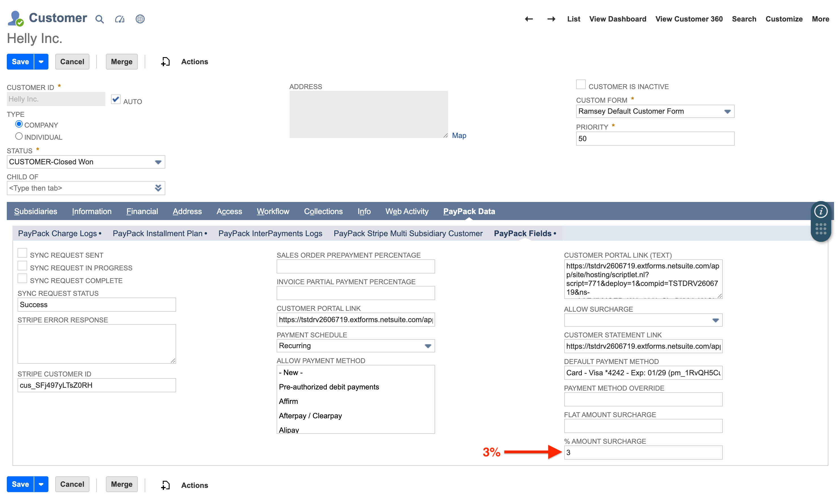
Task: Click the globe icon in the header
Action: [x=140, y=19]
